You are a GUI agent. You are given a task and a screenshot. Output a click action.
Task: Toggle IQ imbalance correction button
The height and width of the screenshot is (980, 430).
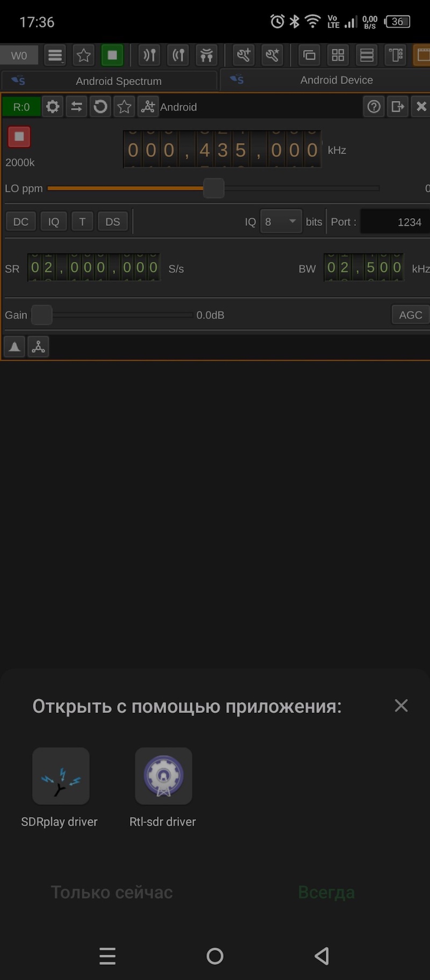point(54,221)
